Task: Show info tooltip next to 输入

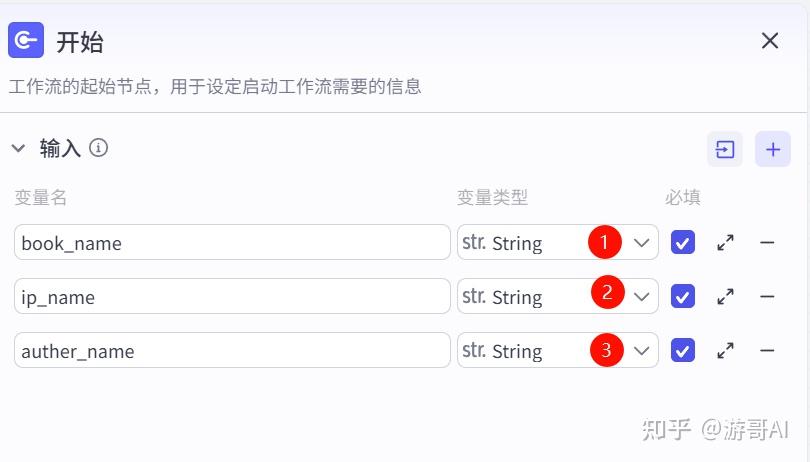Action: (98, 148)
